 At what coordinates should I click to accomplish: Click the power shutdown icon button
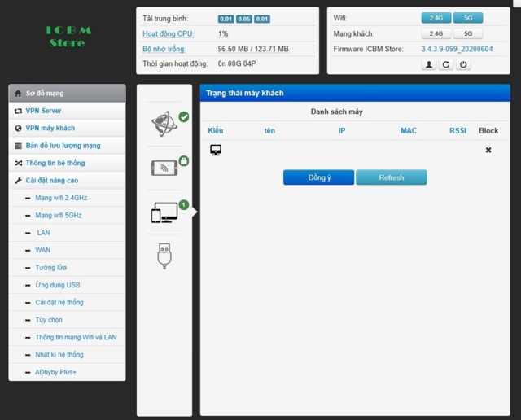tap(463, 64)
